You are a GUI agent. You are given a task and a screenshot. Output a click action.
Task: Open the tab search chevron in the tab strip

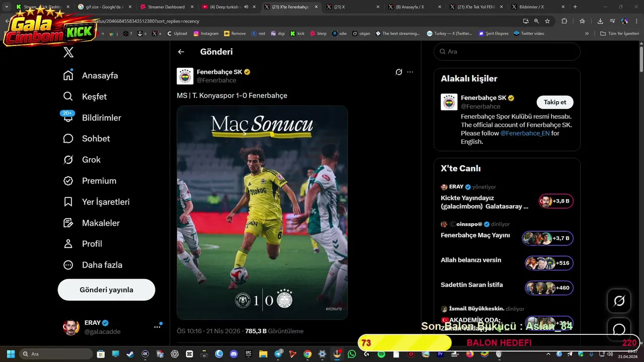coord(7,7)
